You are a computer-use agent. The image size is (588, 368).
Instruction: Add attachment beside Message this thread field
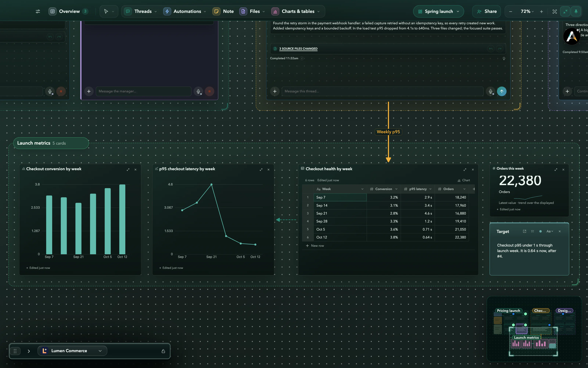click(275, 91)
